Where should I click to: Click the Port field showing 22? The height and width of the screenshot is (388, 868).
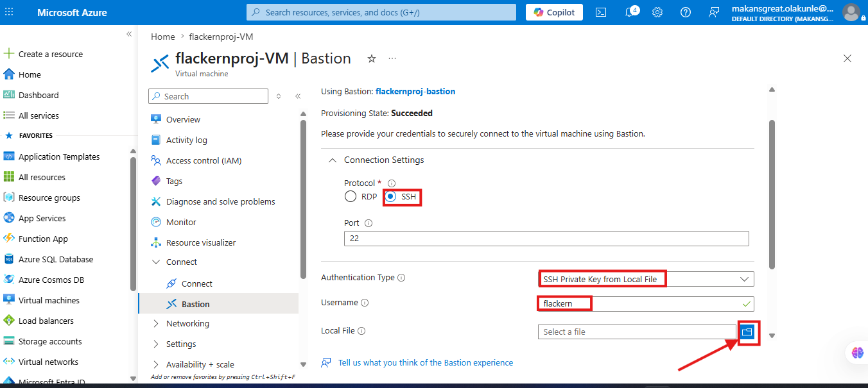pos(546,239)
